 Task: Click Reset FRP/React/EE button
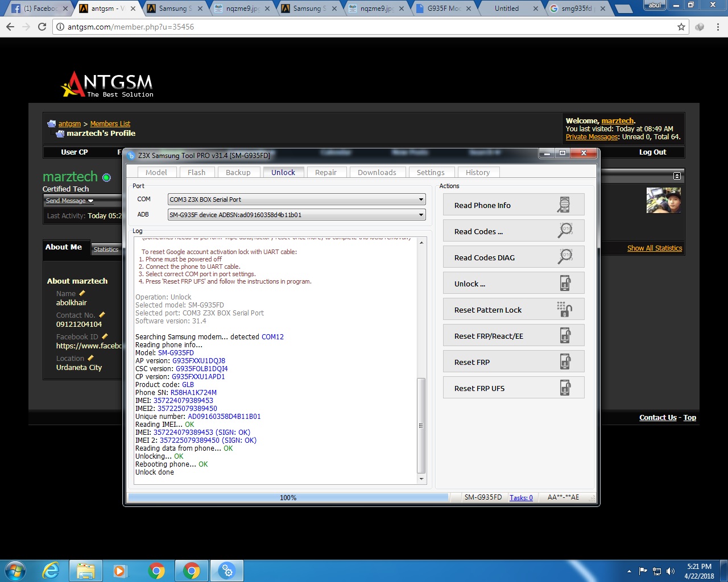pos(514,336)
